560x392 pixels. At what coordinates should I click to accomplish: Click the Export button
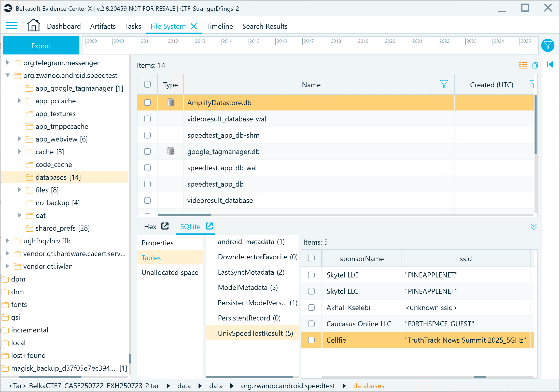(41, 46)
